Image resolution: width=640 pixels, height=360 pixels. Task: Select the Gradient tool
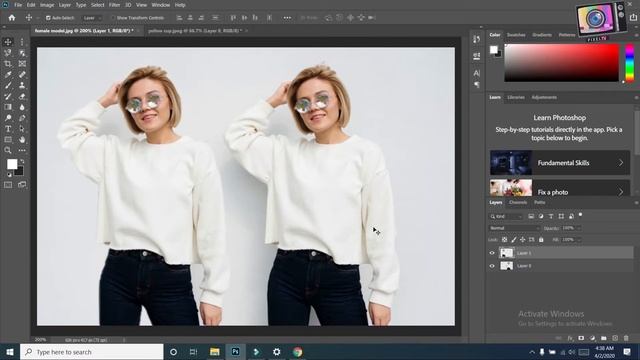[8, 107]
